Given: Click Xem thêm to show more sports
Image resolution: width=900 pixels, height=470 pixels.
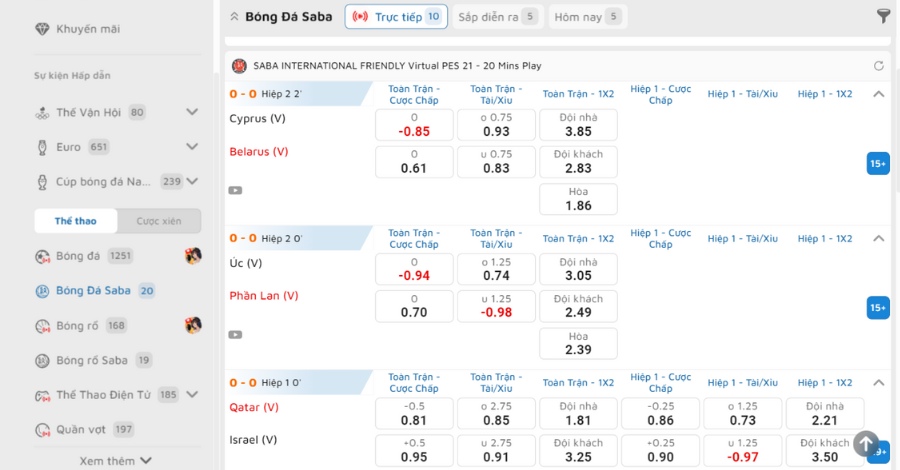Looking at the screenshot, I should (x=115, y=461).
